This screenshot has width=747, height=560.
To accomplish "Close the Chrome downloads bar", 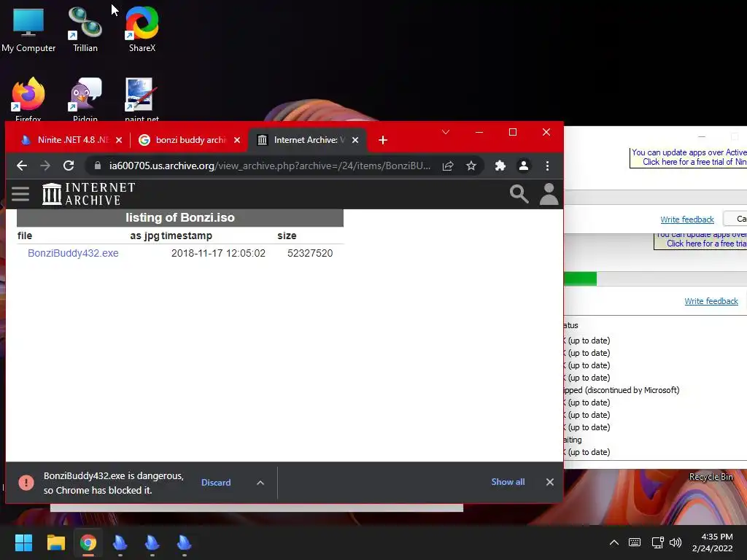I will tap(550, 482).
